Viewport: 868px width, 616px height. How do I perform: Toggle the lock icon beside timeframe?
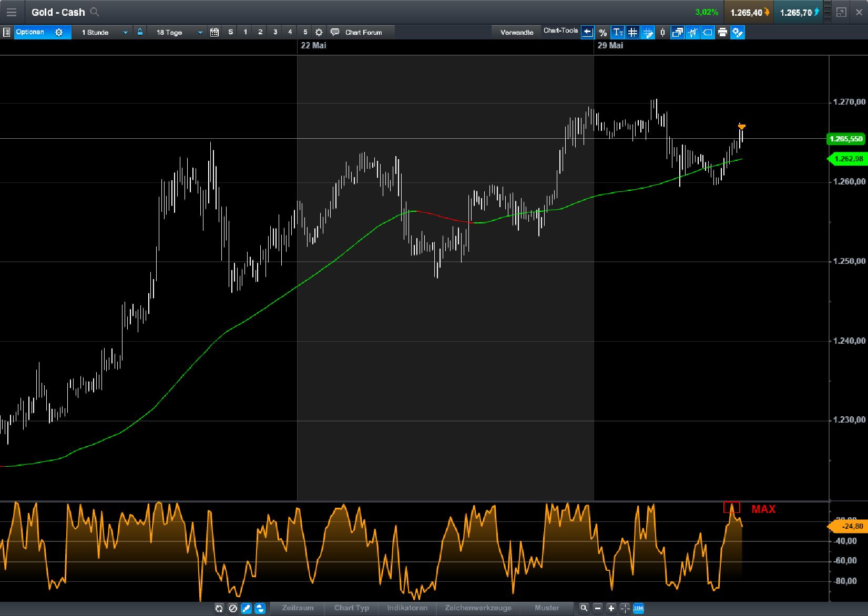coord(139,32)
